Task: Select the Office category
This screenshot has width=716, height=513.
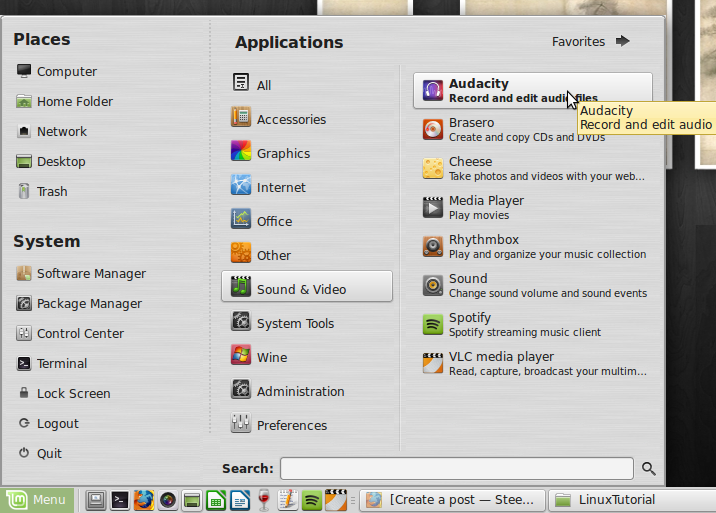Action: tap(307, 219)
